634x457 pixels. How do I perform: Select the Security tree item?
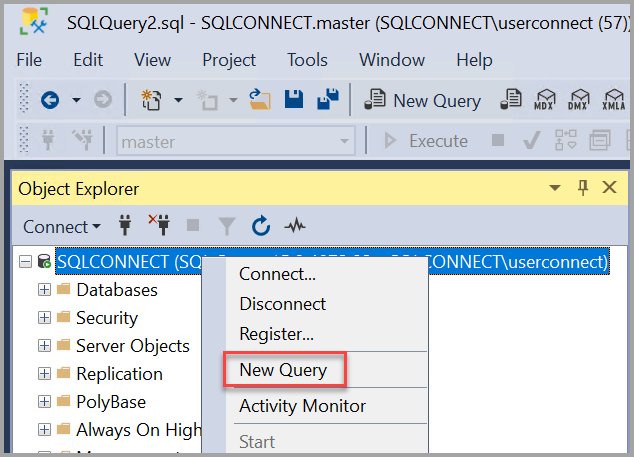(107, 318)
